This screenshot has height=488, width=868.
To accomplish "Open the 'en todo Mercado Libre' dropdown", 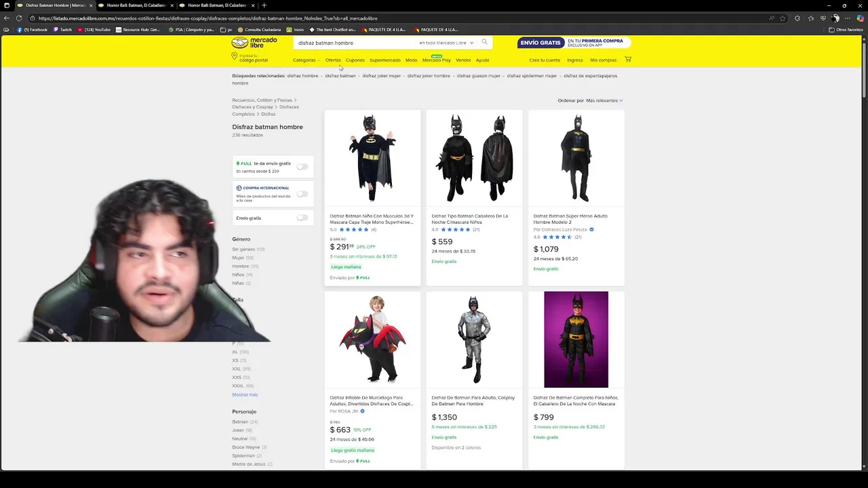I will [446, 43].
